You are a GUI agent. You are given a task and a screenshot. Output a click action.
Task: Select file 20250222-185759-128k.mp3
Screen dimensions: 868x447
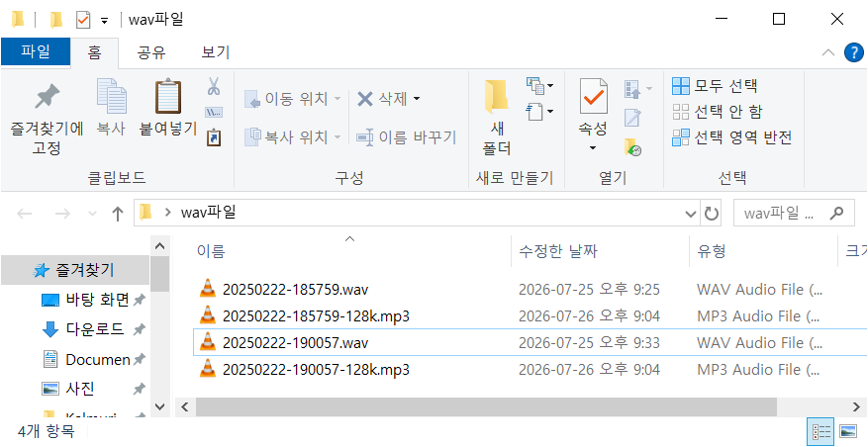(x=316, y=316)
